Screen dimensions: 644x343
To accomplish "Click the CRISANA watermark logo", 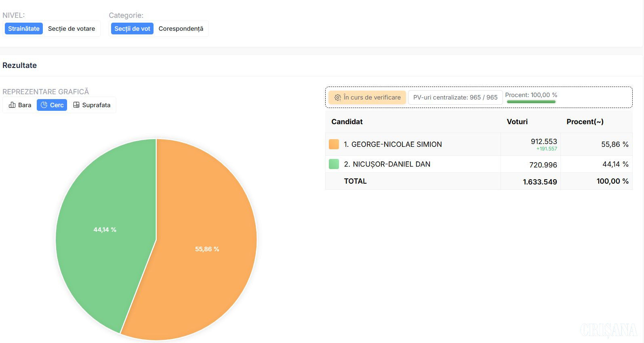I will click(608, 330).
